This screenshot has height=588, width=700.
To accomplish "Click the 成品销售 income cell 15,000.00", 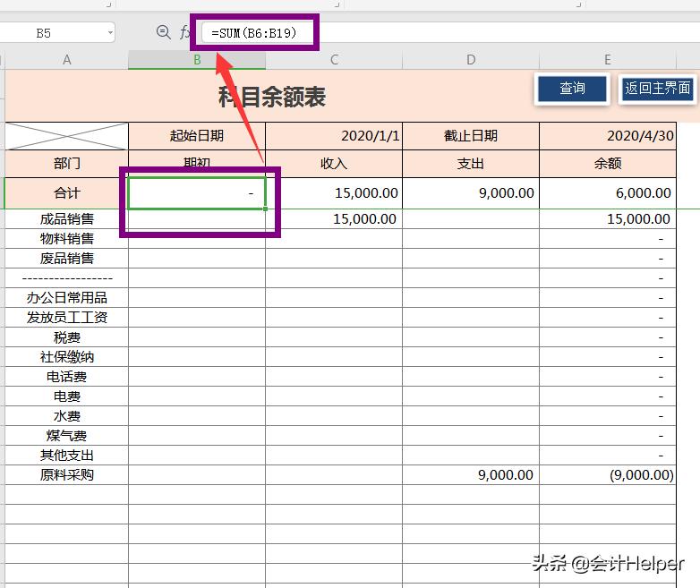I will pos(334,218).
